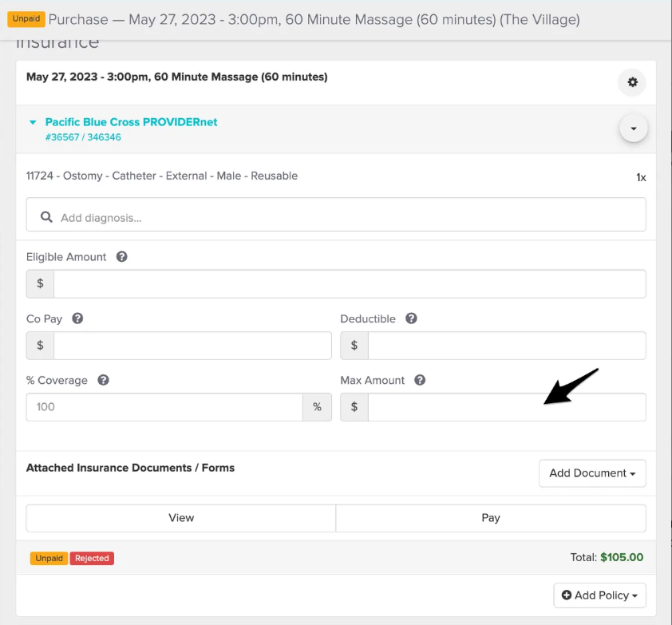
Task: Show help for Deductible
Action: click(412, 318)
